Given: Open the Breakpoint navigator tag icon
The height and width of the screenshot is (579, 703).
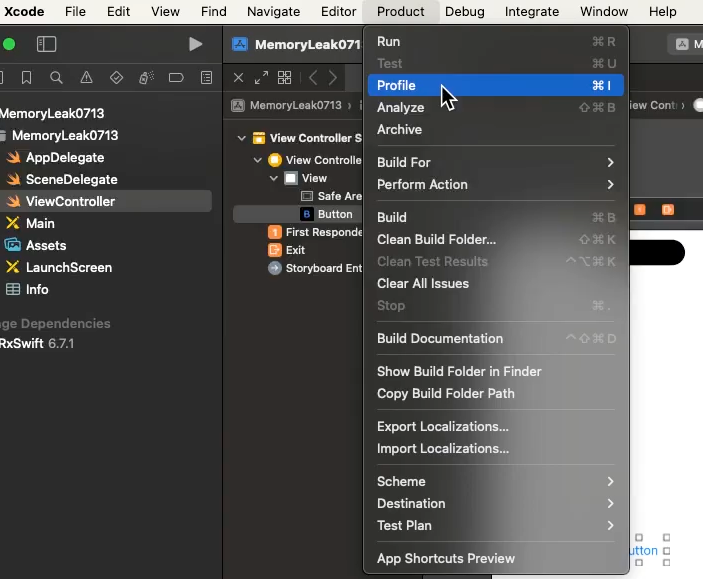Looking at the screenshot, I should (176, 78).
